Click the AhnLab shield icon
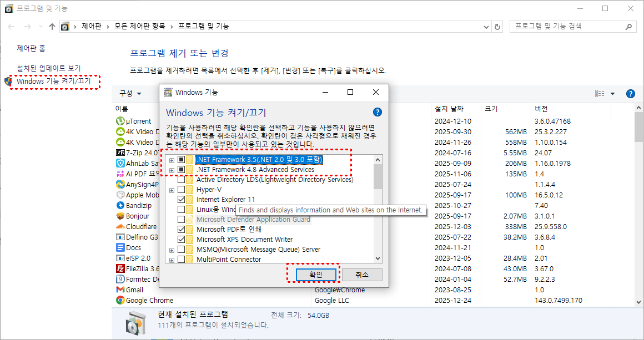The width and height of the screenshot is (644, 340). pyautogui.click(x=120, y=163)
